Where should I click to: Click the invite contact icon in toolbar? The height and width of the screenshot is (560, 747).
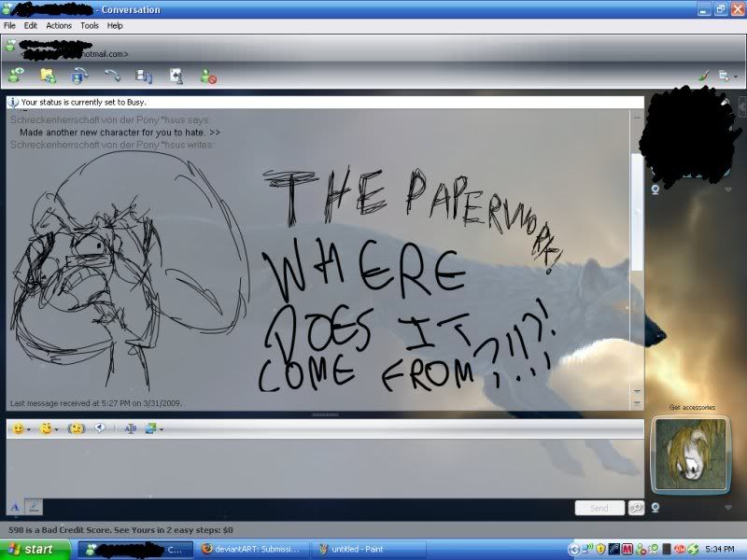pos(16,76)
